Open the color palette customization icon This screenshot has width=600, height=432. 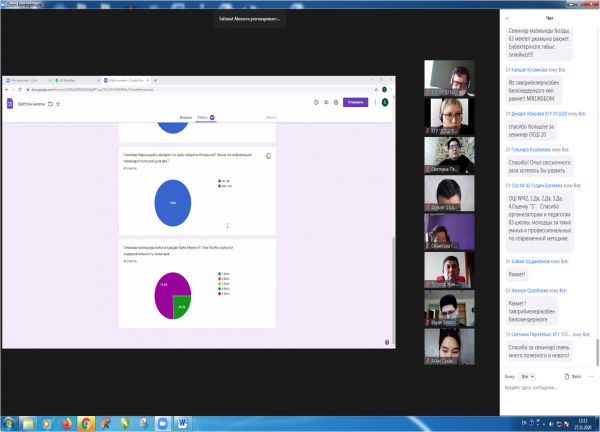[314, 102]
